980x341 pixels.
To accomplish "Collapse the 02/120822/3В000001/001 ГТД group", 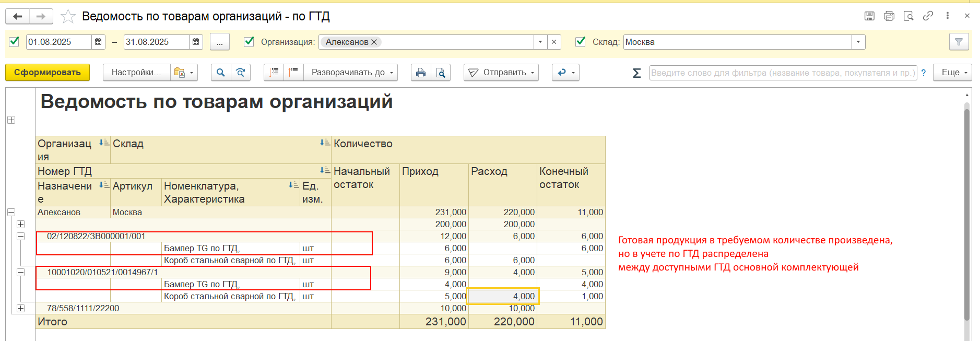I will coord(20,236).
